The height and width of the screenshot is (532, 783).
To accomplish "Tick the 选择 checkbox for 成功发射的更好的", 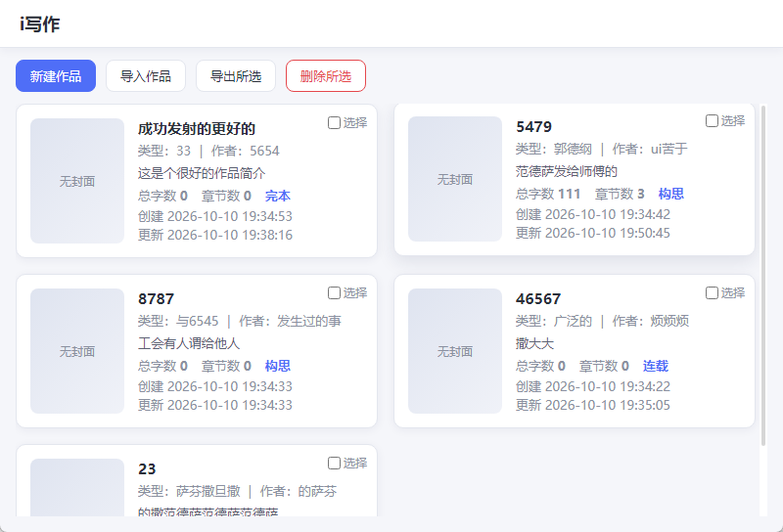I will 334,123.
